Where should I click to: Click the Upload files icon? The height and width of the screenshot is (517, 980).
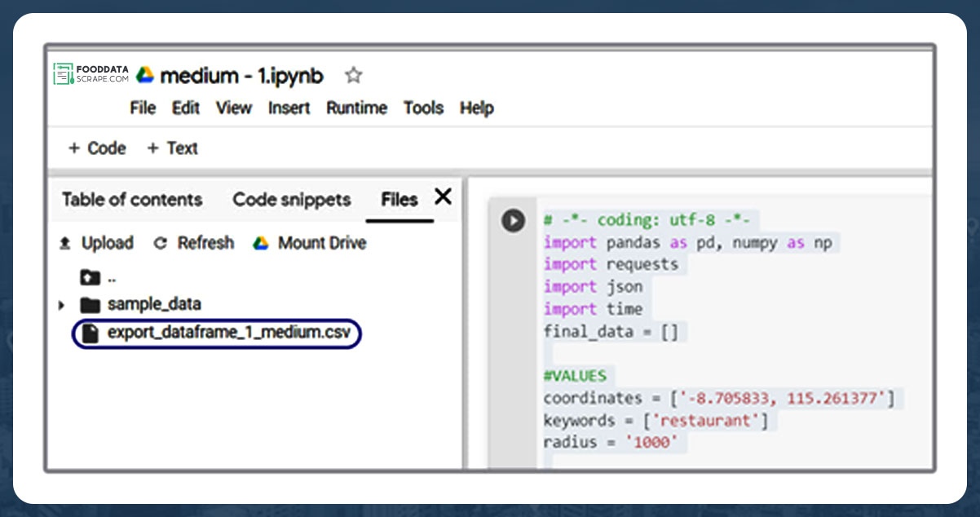point(65,242)
